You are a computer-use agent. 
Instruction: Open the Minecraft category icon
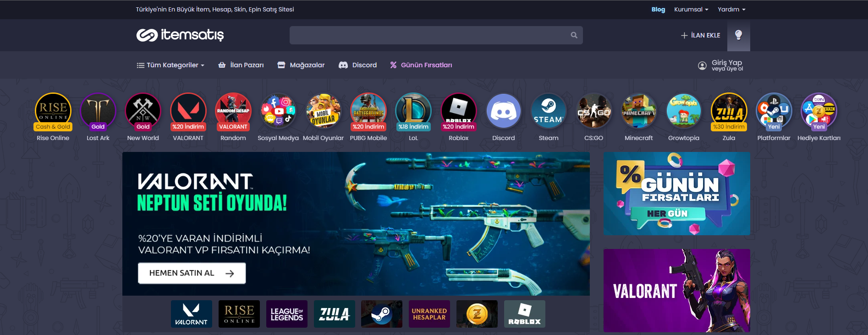639,111
